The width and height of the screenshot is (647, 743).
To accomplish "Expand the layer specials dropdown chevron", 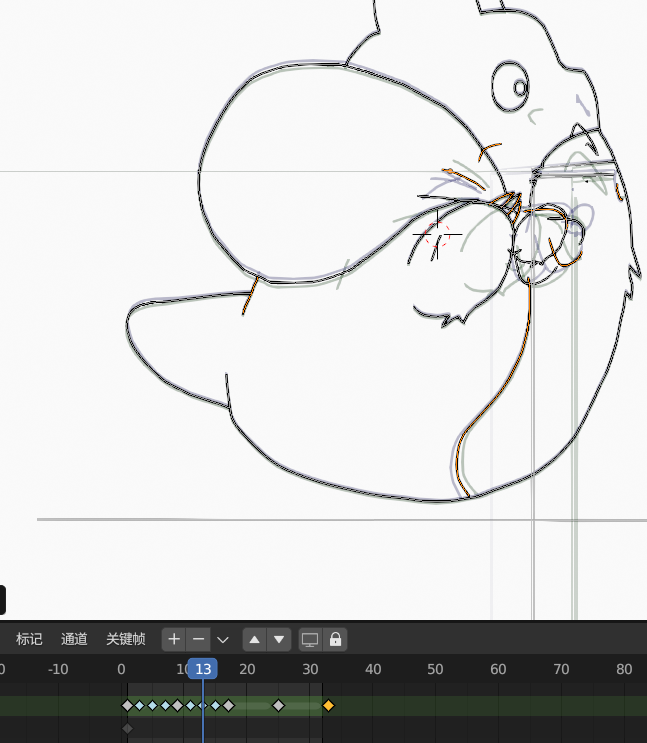I will point(223,640).
